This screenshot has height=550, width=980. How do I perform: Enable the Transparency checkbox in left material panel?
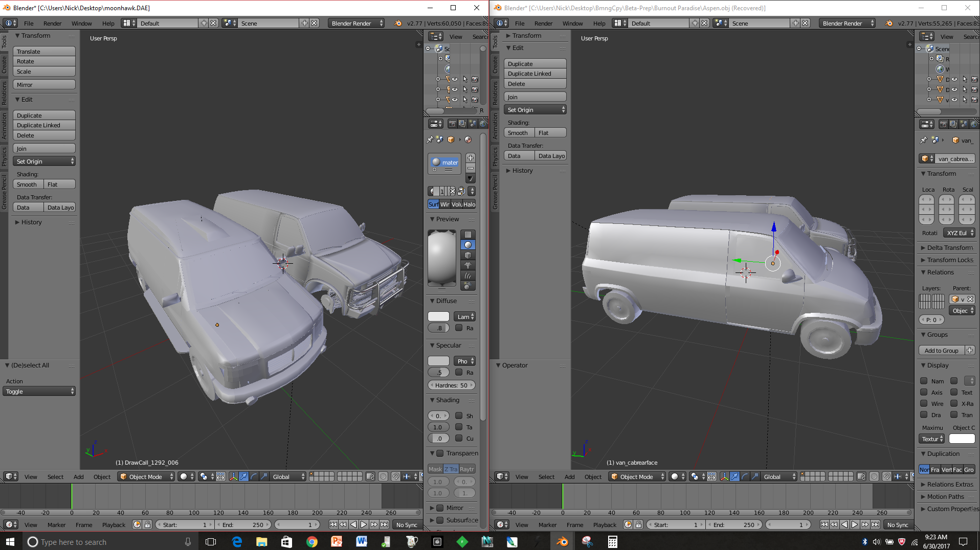pyautogui.click(x=440, y=453)
